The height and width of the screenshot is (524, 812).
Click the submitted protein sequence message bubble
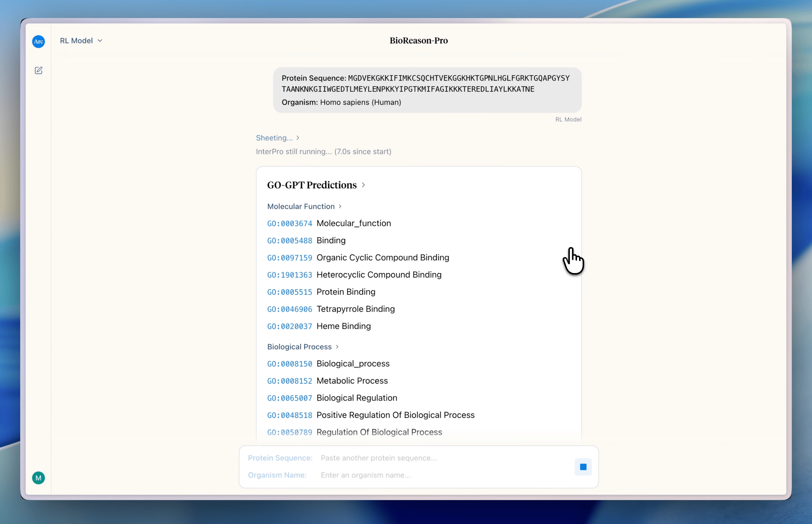pyautogui.click(x=427, y=90)
